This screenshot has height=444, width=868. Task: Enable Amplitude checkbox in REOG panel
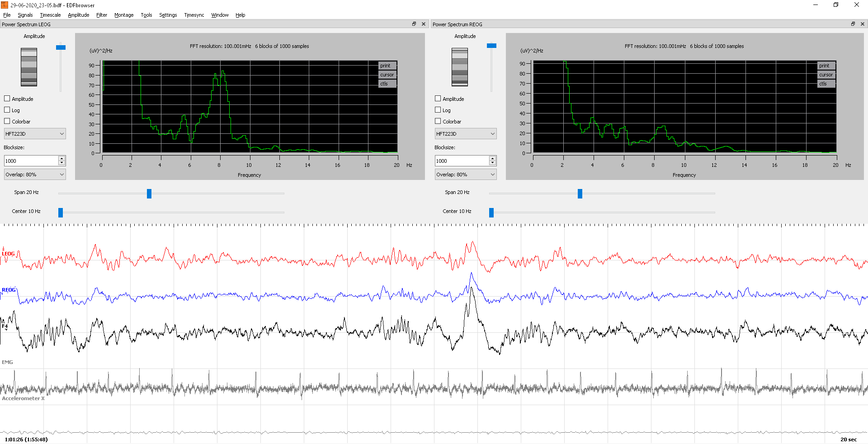[x=438, y=99]
